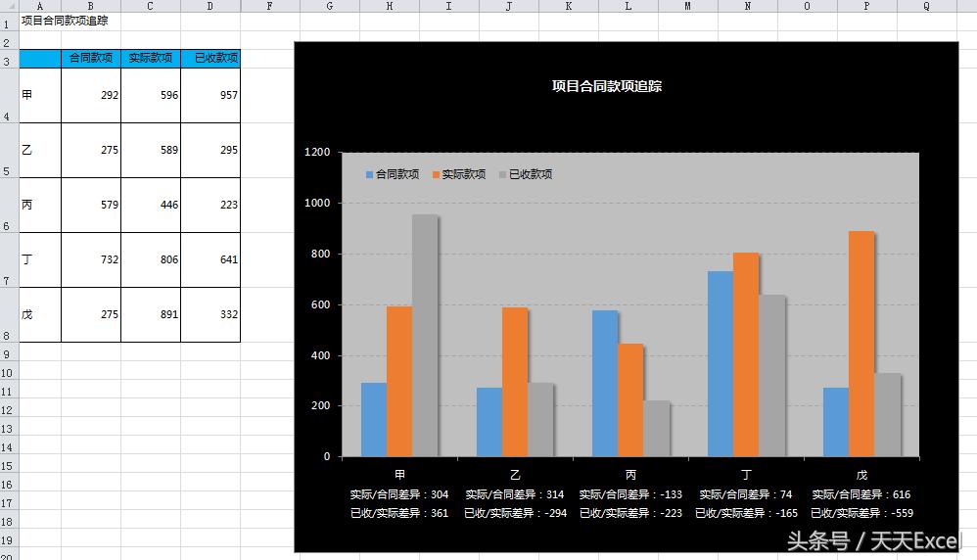977x560 pixels.
Task: Click the blue 合同款项 bar for 丁
Action: pyautogui.click(x=721, y=364)
